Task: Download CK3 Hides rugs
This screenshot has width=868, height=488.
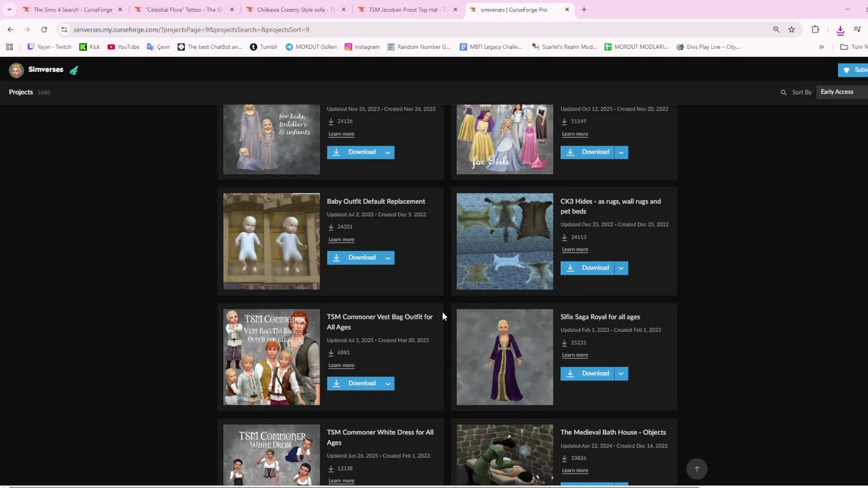Action: (x=587, y=268)
